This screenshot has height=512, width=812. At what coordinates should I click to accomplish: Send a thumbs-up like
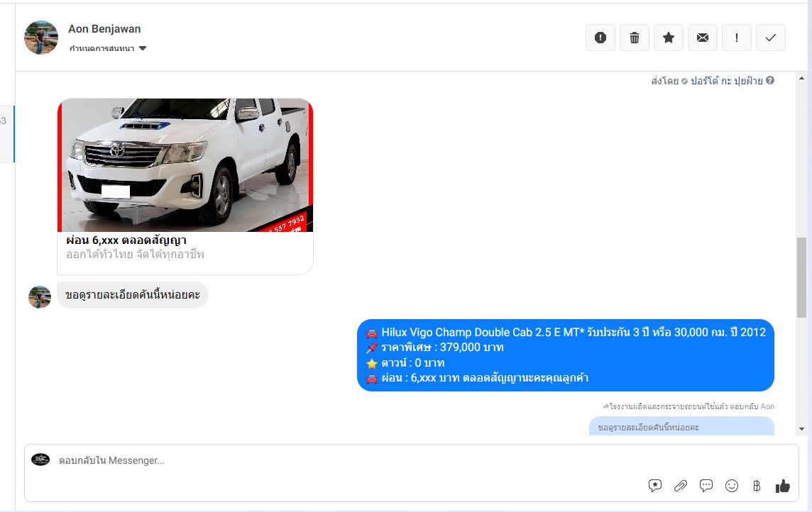[x=782, y=486]
